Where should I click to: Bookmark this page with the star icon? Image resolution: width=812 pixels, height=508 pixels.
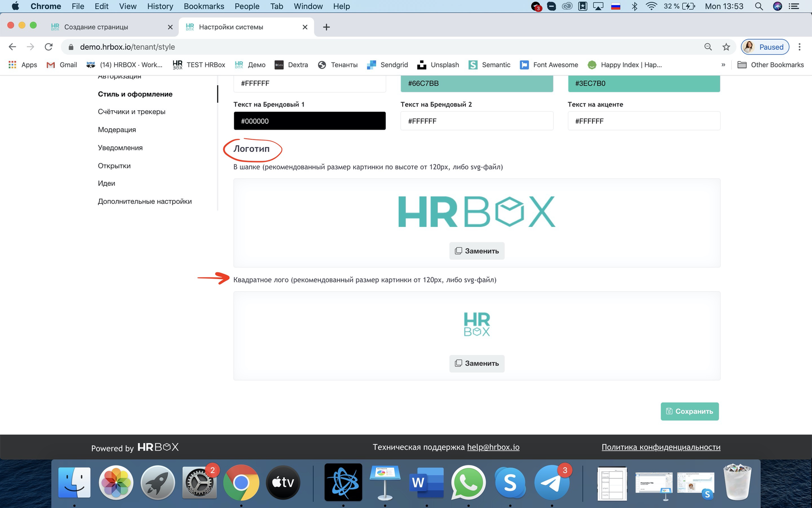point(726,47)
